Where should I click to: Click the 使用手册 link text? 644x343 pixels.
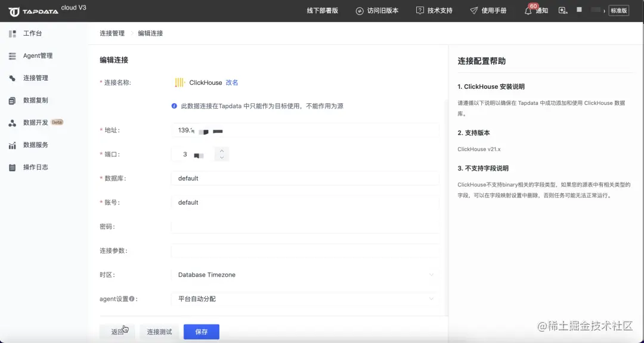[494, 11]
